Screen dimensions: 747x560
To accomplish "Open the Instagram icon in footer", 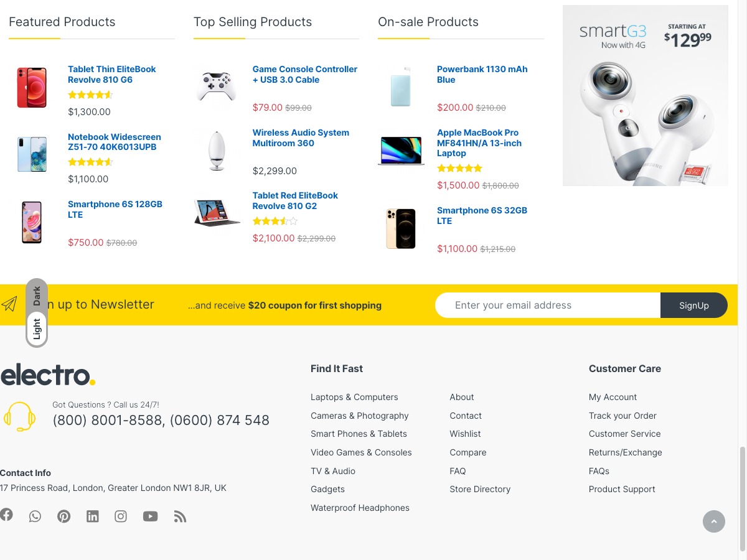I will point(121,516).
